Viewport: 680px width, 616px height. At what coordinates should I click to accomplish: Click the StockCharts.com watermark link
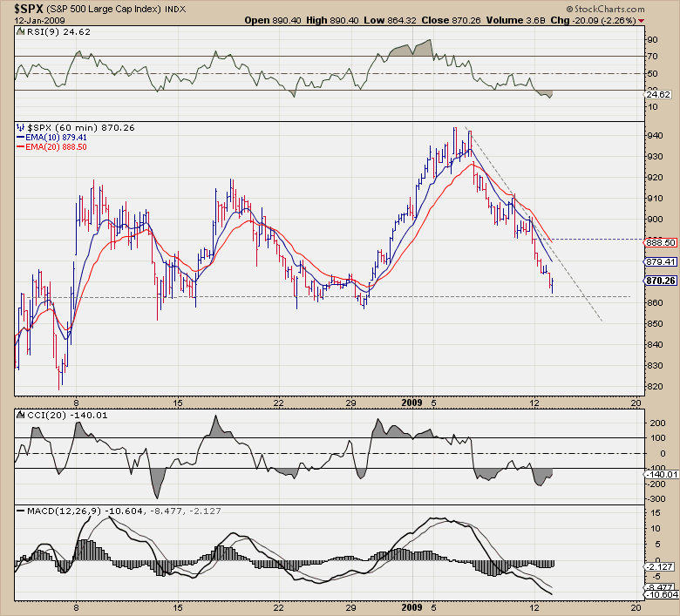click(x=605, y=9)
